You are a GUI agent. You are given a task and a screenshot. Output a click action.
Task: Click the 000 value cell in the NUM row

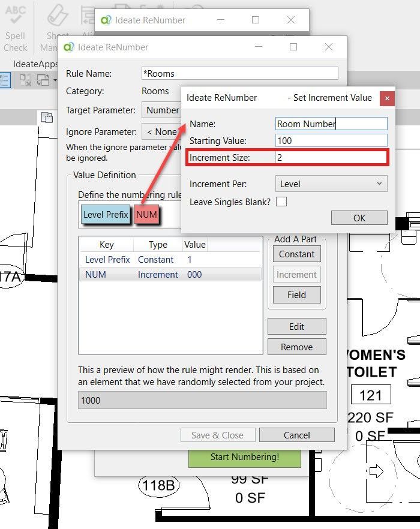click(194, 275)
